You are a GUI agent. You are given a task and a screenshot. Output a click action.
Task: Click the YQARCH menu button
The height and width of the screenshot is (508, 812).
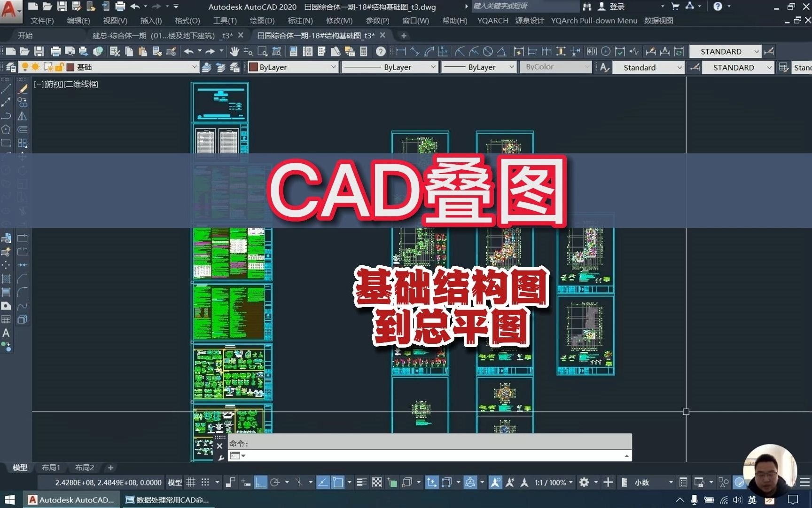pos(492,21)
